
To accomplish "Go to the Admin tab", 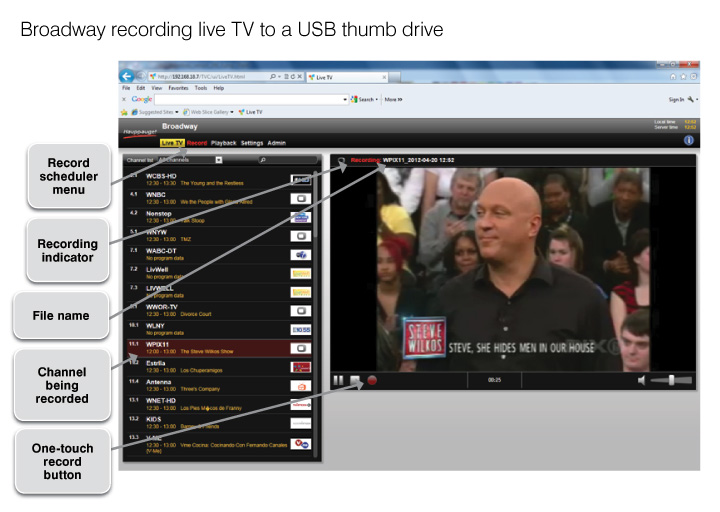I will (276, 143).
